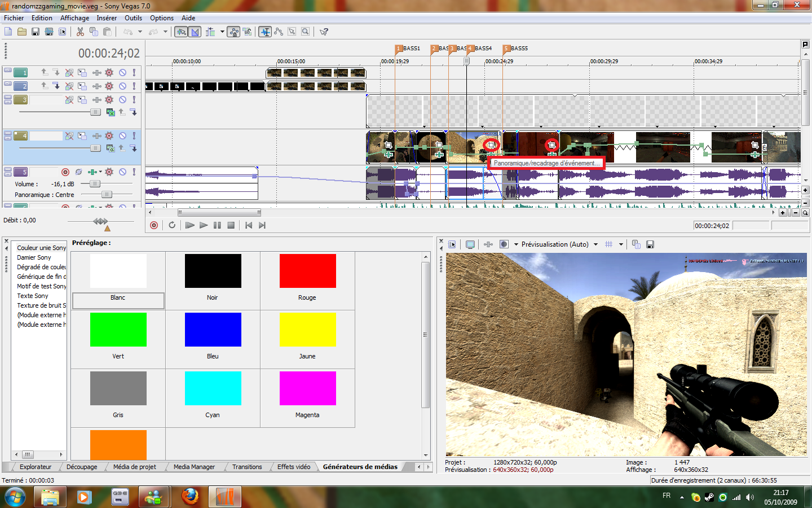
Task: Open compositing mode on track 4
Action: (111, 148)
